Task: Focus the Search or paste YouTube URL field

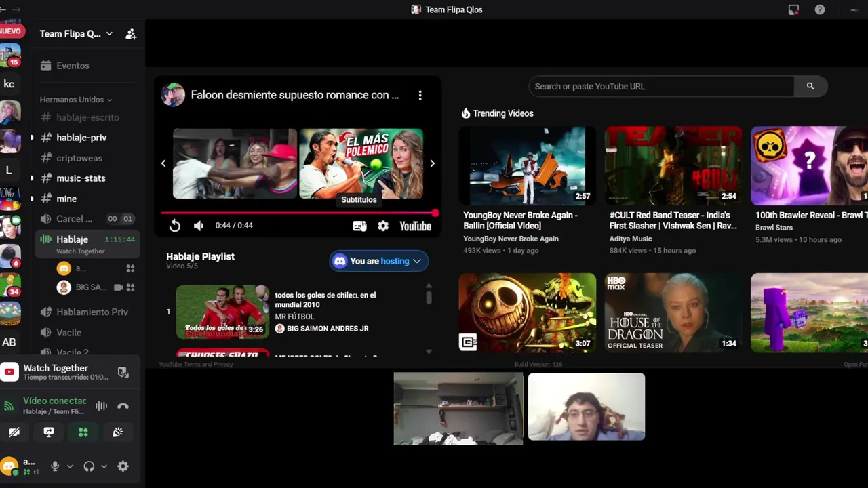Action: pyautogui.click(x=661, y=86)
